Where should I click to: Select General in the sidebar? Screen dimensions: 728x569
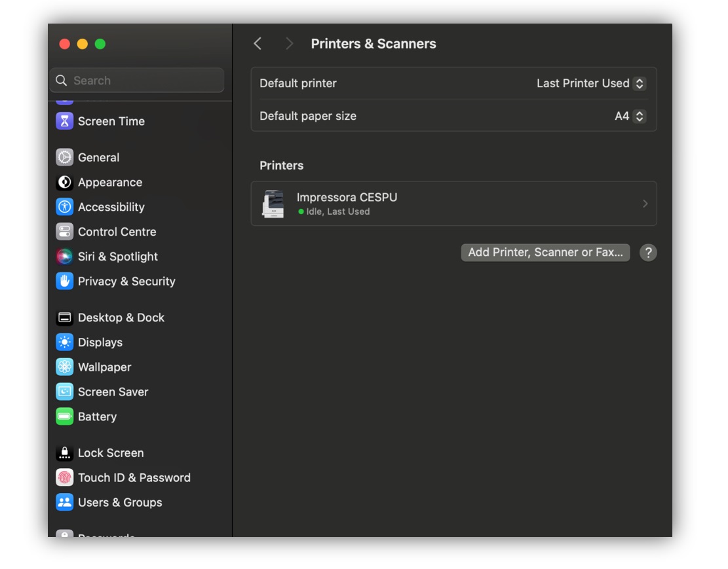(98, 157)
